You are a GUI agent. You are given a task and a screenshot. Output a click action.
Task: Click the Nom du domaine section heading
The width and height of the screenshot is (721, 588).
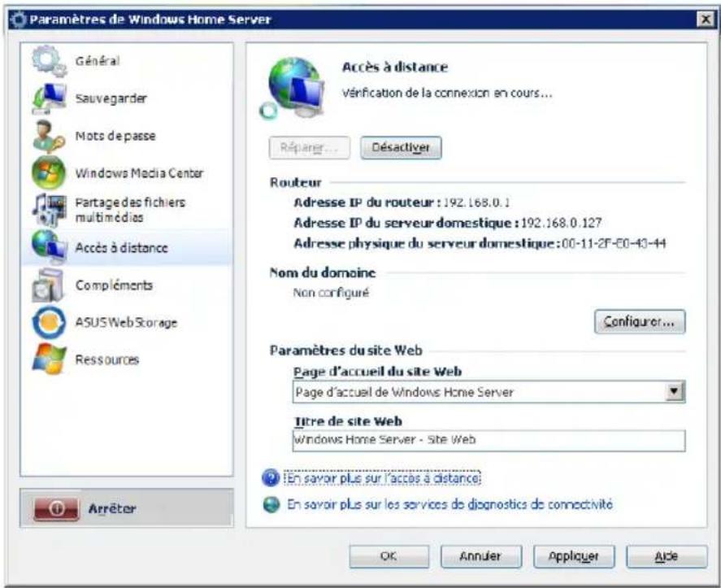[323, 272]
